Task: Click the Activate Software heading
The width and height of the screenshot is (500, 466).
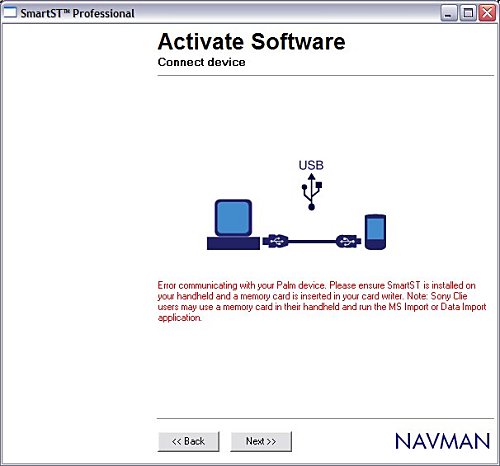Action: pyautogui.click(x=251, y=42)
